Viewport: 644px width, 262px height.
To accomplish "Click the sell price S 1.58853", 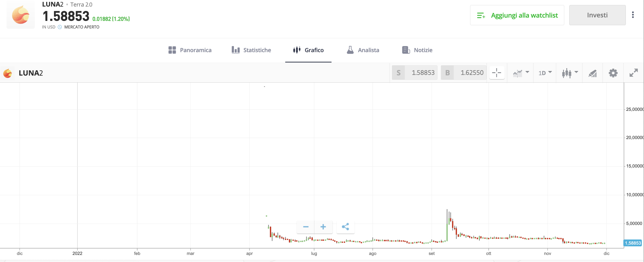I will click(415, 73).
